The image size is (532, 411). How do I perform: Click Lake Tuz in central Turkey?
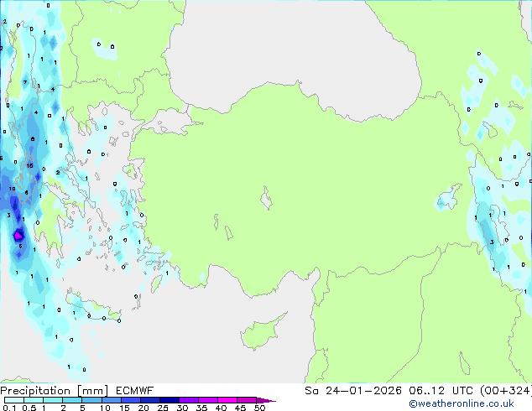(x=267, y=200)
